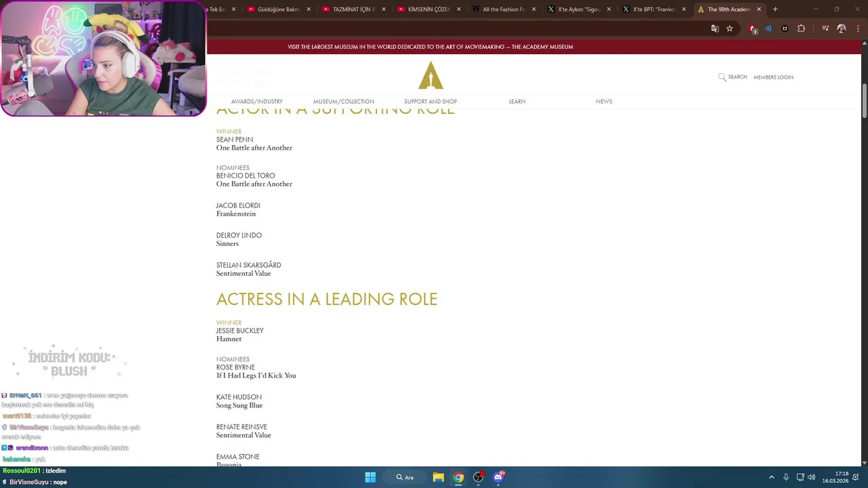The image size is (868, 488).
Task: Click winner name SEAN PENN
Action: click(235, 140)
